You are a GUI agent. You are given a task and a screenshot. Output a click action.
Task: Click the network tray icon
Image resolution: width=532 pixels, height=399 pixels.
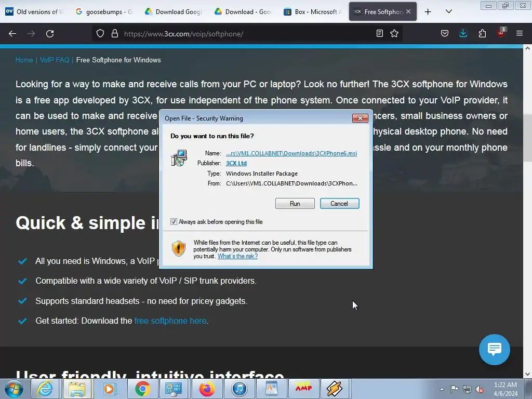[x=467, y=389]
